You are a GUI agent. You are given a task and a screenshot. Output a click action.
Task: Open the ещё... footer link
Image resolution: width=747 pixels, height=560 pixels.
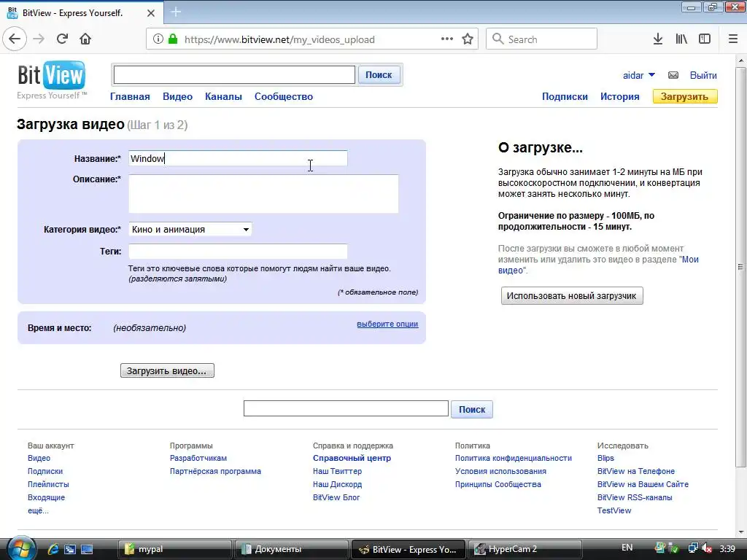coord(38,510)
